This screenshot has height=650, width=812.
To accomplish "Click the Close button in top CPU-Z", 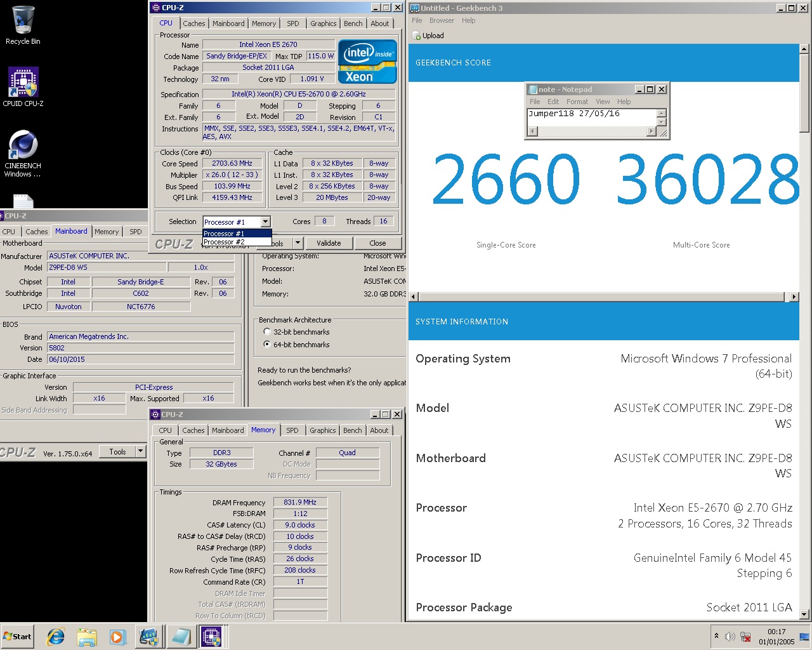I will [x=377, y=243].
